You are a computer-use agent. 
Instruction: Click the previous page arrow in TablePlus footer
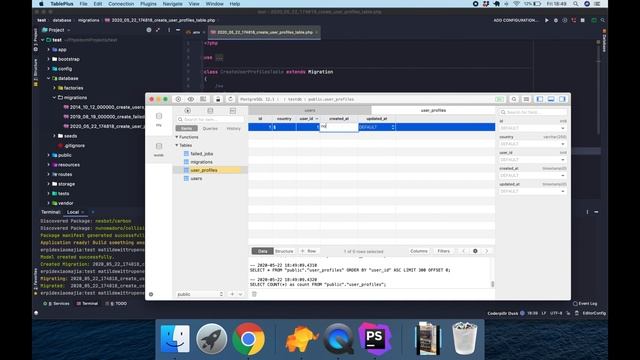[x=463, y=251]
